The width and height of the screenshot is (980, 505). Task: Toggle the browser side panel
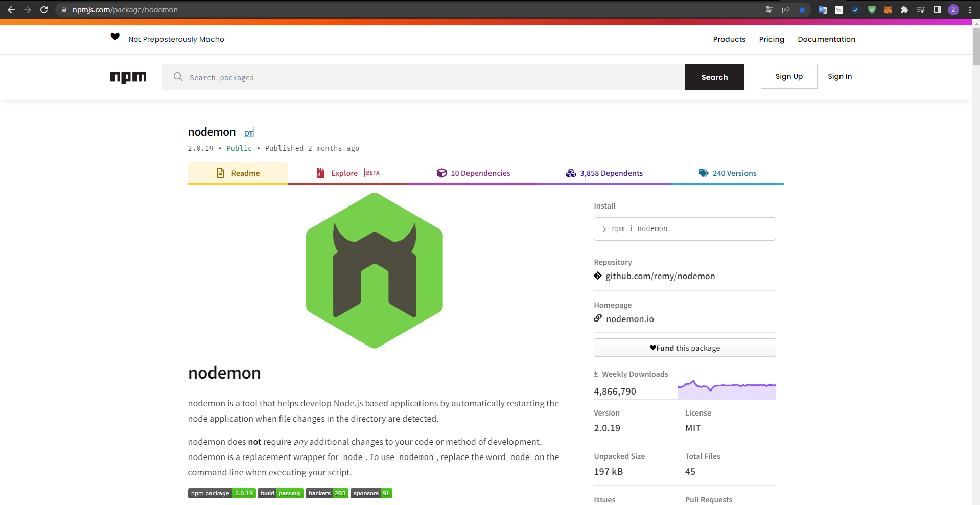[x=937, y=10]
